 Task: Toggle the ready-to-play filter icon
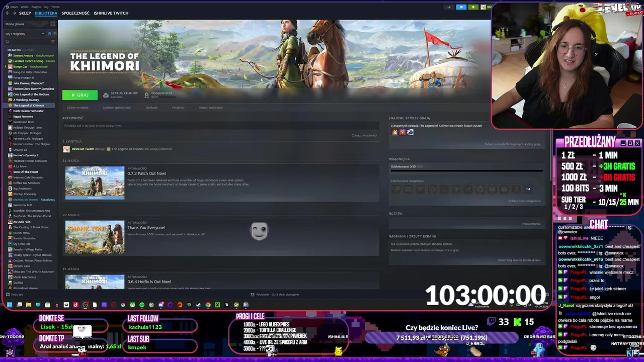click(x=54, y=34)
